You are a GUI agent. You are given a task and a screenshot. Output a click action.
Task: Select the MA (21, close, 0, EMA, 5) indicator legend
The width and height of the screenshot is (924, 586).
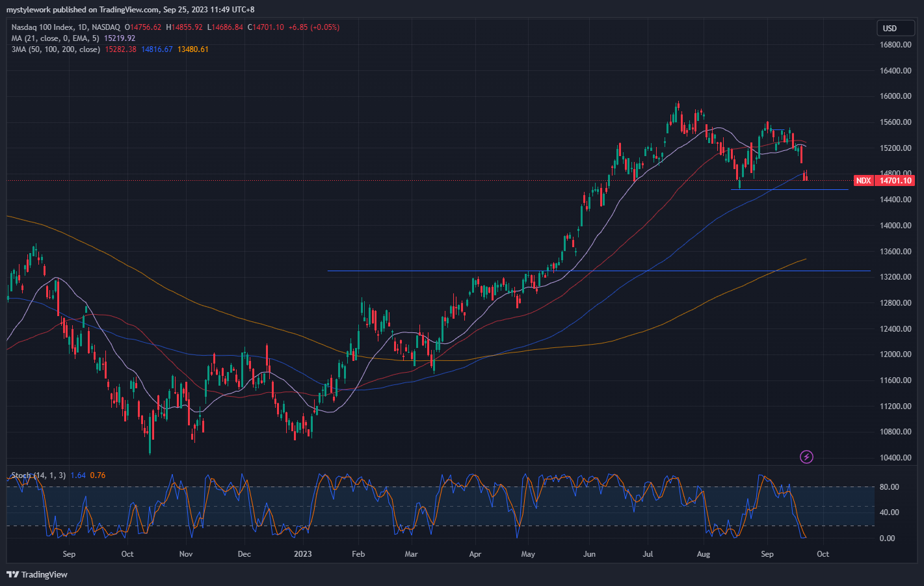55,38
